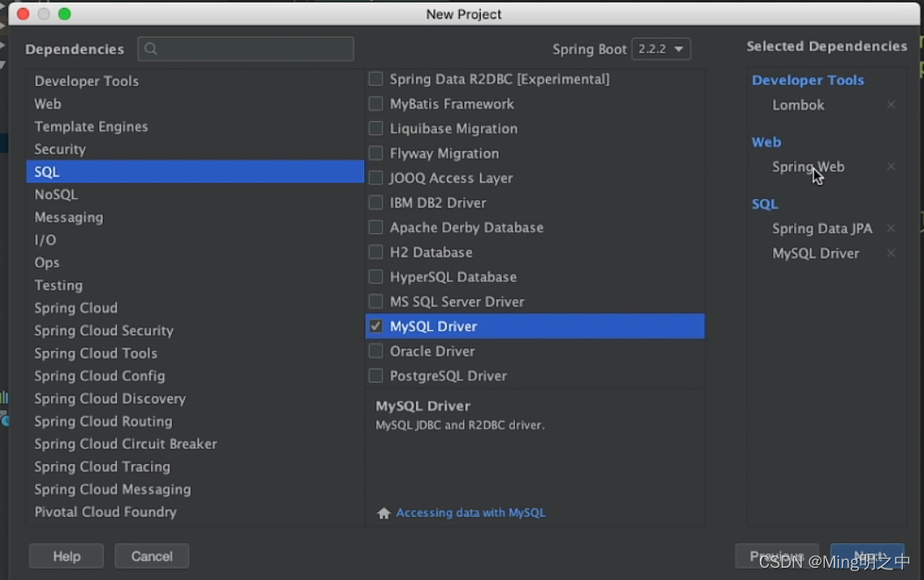This screenshot has width=924, height=580.
Task: Cancel the New Project dialog
Action: pos(152,555)
